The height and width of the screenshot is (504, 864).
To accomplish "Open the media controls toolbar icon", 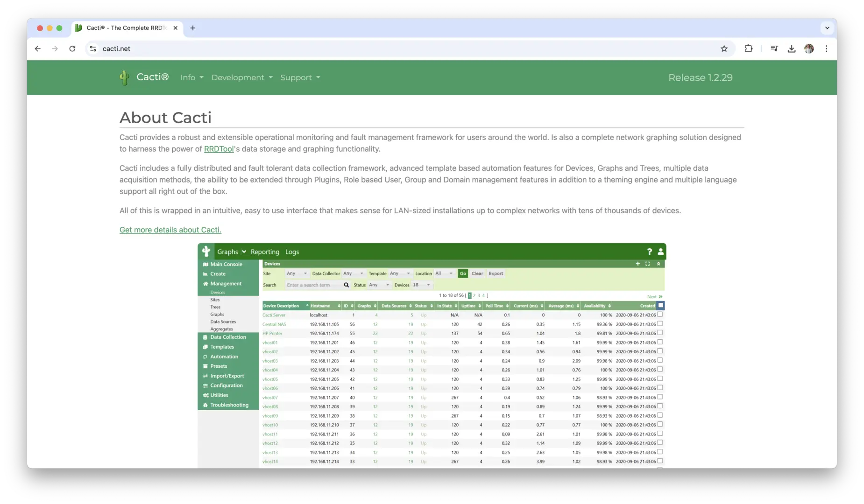I will point(774,49).
